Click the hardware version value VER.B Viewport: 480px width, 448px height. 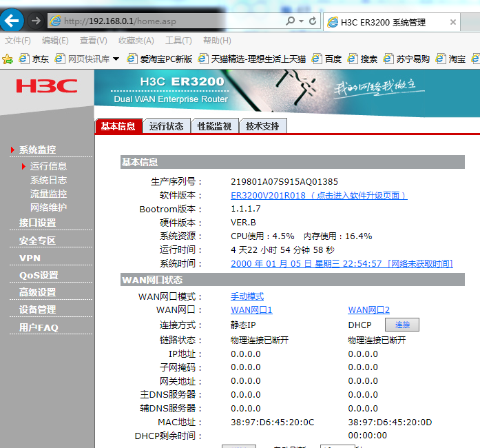click(243, 223)
